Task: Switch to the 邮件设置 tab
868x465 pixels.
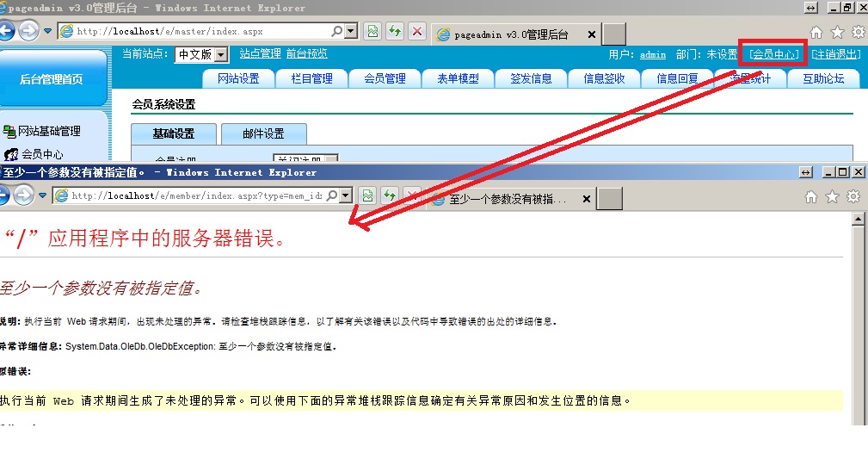Action: tap(263, 133)
